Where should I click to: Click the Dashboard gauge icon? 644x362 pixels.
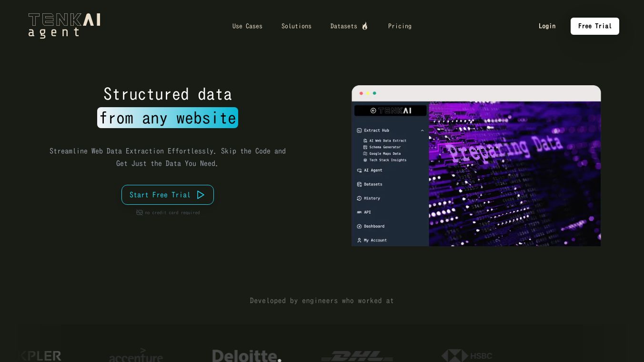[x=359, y=226]
